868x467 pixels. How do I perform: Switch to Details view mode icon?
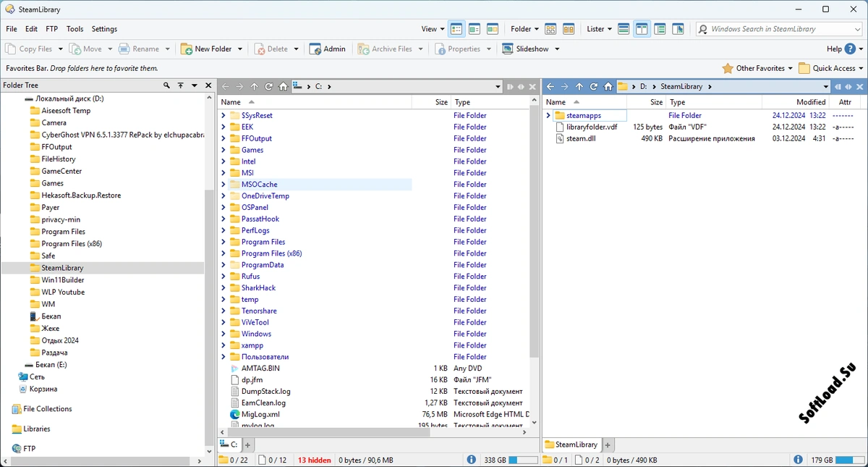coord(456,29)
